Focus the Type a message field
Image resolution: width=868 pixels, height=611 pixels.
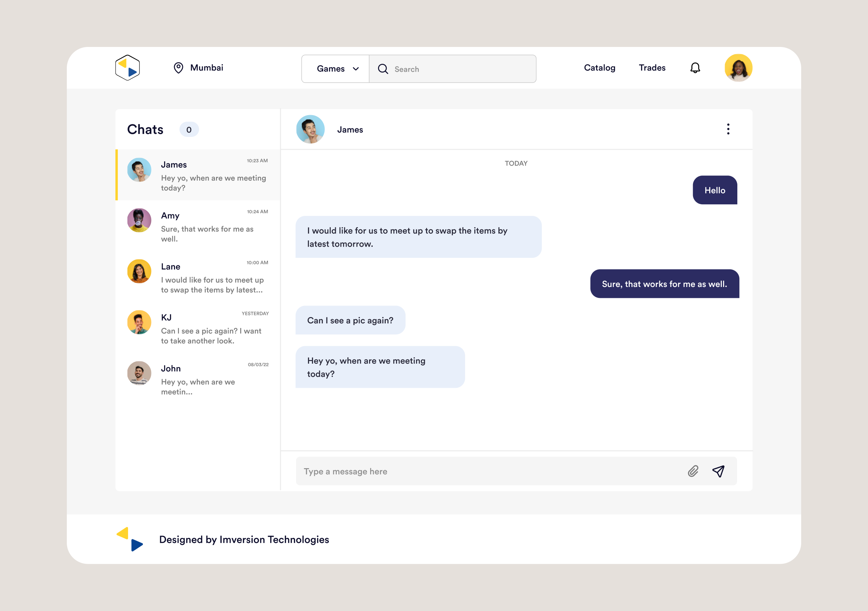coord(488,471)
